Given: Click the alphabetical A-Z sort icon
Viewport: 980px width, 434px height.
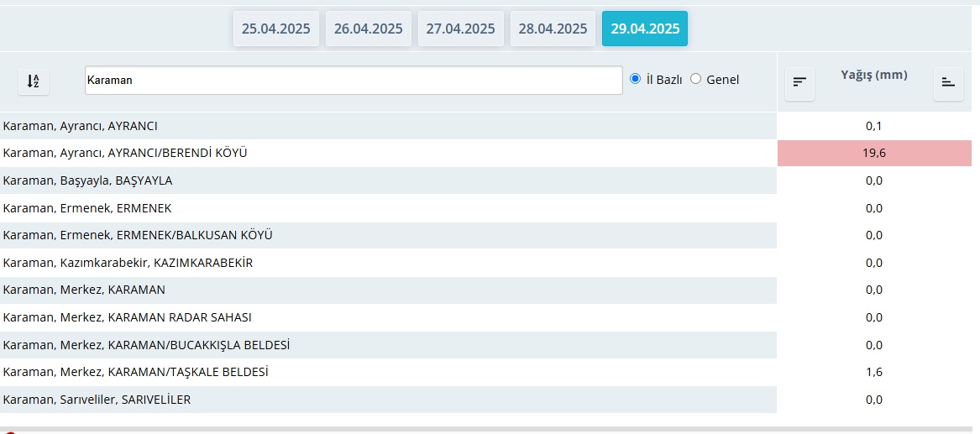Looking at the screenshot, I should pyautogui.click(x=33, y=81).
